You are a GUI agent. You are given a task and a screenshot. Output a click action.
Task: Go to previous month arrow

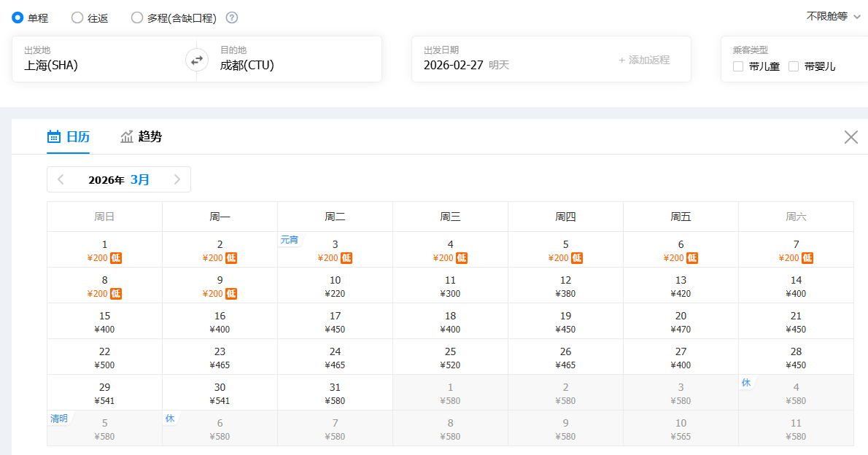click(61, 179)
